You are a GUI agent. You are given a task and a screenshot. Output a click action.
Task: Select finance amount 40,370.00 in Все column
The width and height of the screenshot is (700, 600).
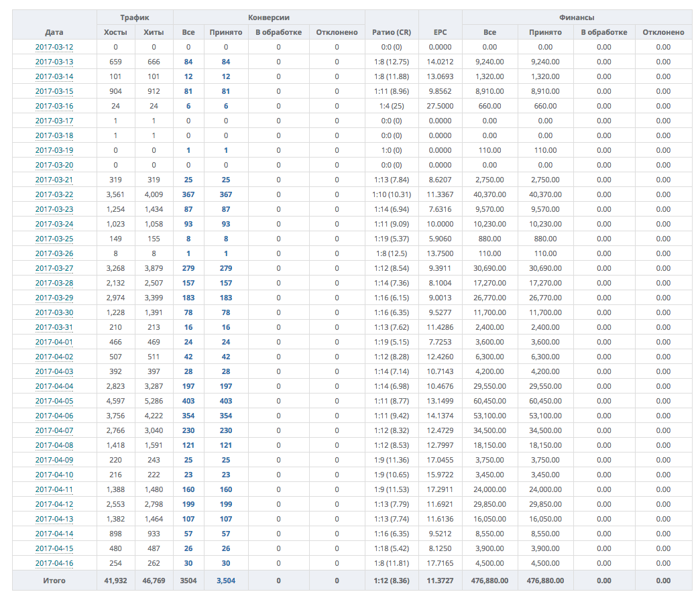489,194
